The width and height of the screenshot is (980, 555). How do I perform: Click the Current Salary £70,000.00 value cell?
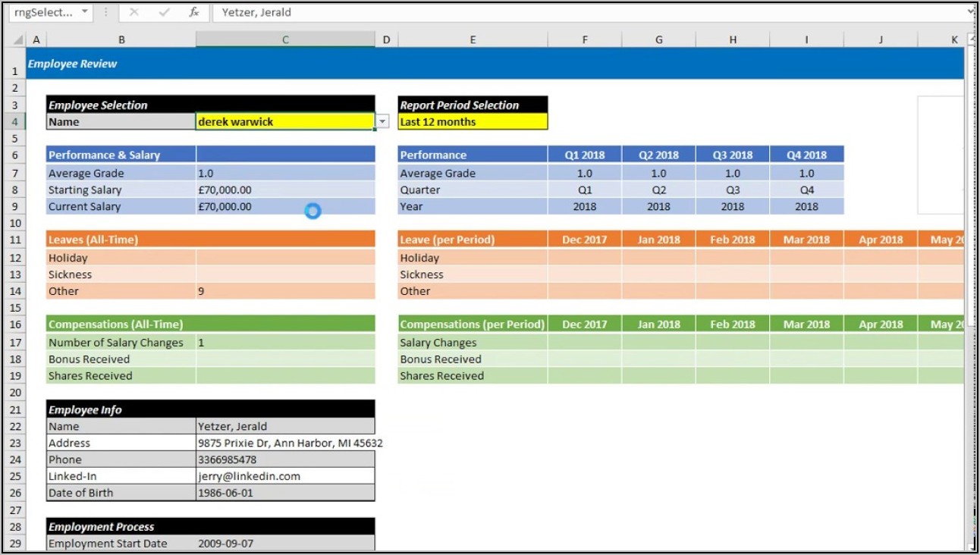284,206
